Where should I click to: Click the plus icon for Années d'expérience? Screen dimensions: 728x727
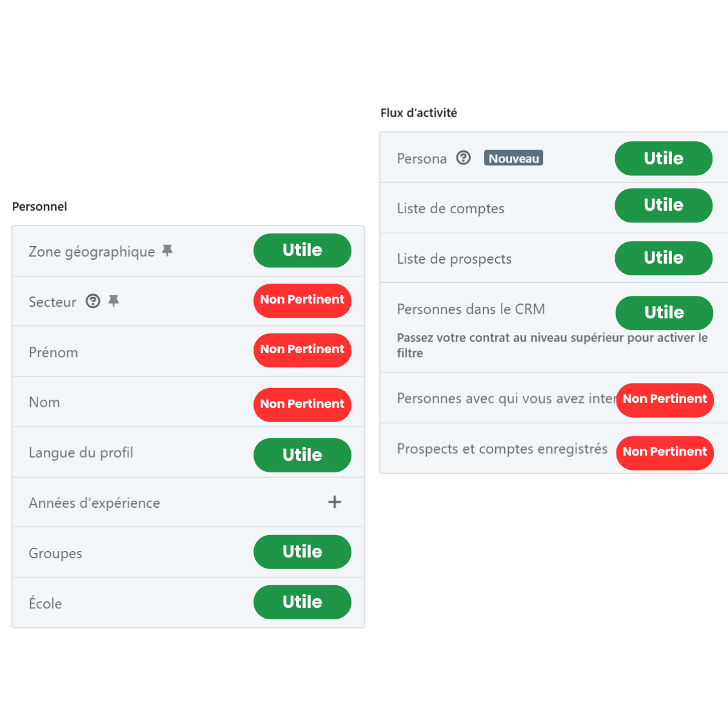[x=335, y=502]
